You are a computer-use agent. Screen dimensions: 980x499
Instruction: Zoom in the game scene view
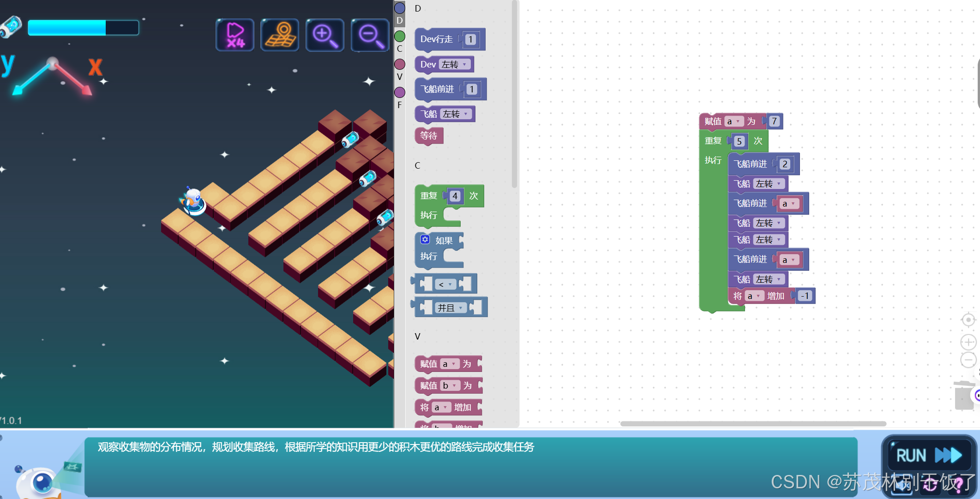[x=325, y=35]
